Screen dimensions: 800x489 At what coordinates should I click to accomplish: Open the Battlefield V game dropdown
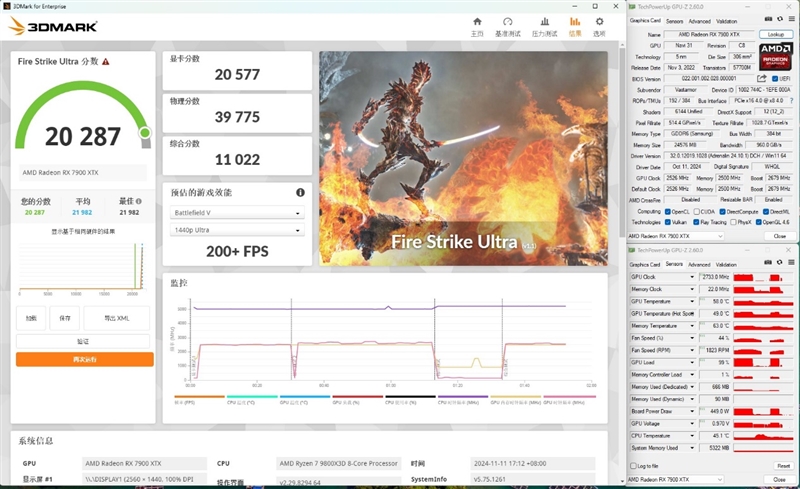(237, 212)
